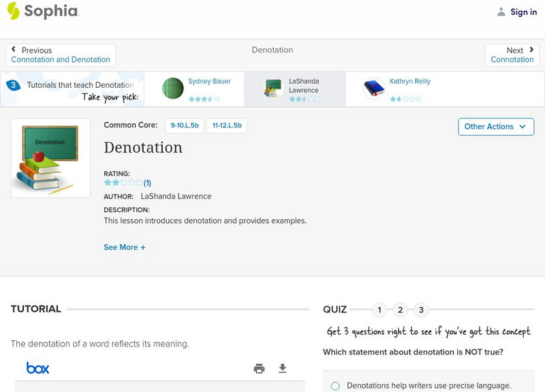Click the user profile icon beside Sign in
This screenshot has width=545, height=392.
pyautogui.click(x=501, y=12)
